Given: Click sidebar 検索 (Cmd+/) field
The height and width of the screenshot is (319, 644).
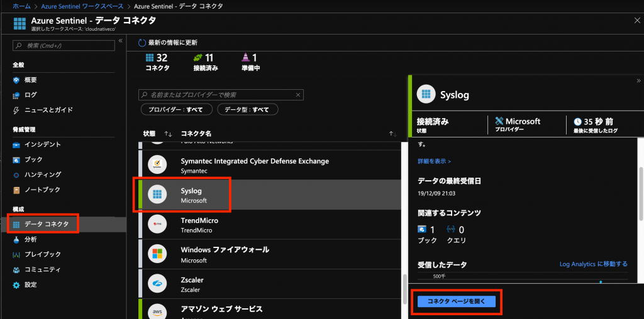Looking at the screenshot, I should [62, 45].
